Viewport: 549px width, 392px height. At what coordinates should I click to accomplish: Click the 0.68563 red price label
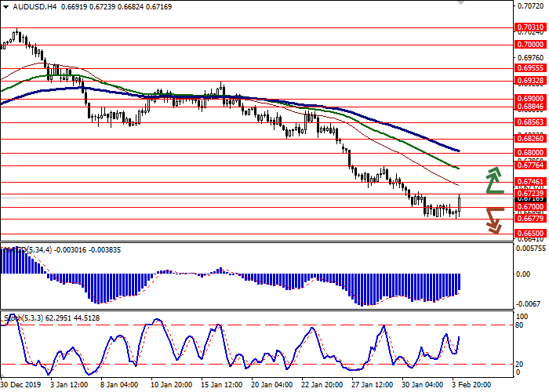click(x=528, y=123)
